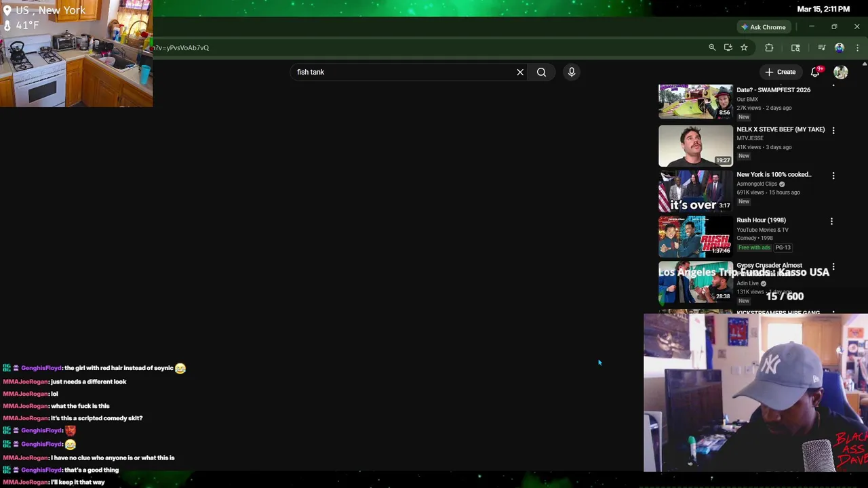
Task: Open 'New York is 100% cooked..' title
Action: point(774,174)
